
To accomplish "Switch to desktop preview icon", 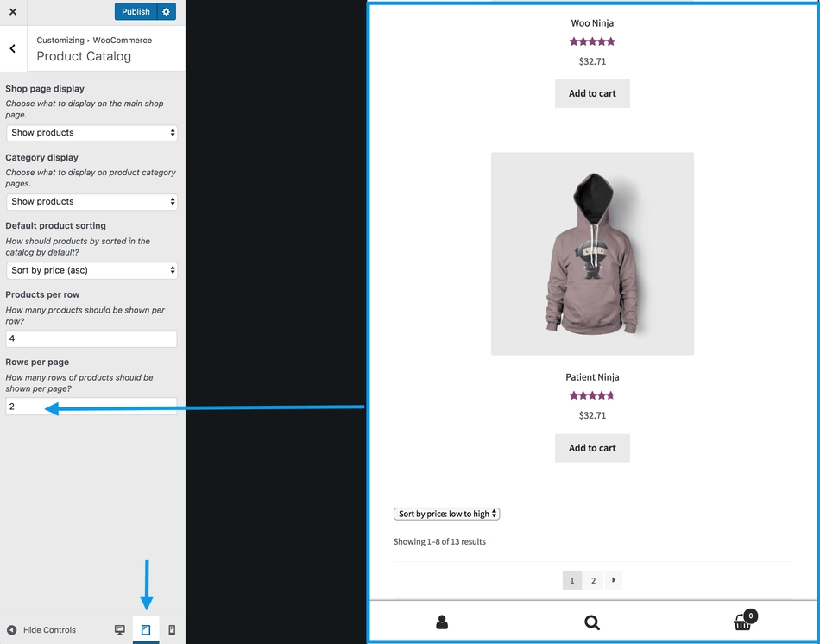I will 120,630.
